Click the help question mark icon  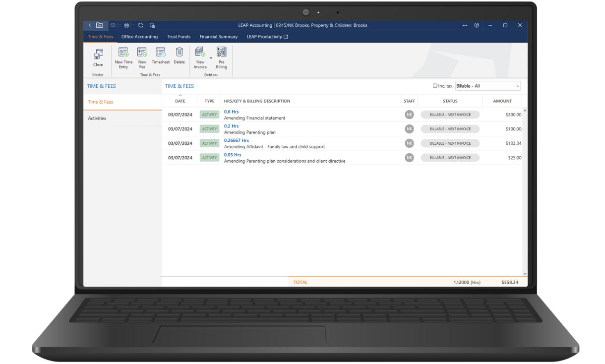[x=477, y=25]
